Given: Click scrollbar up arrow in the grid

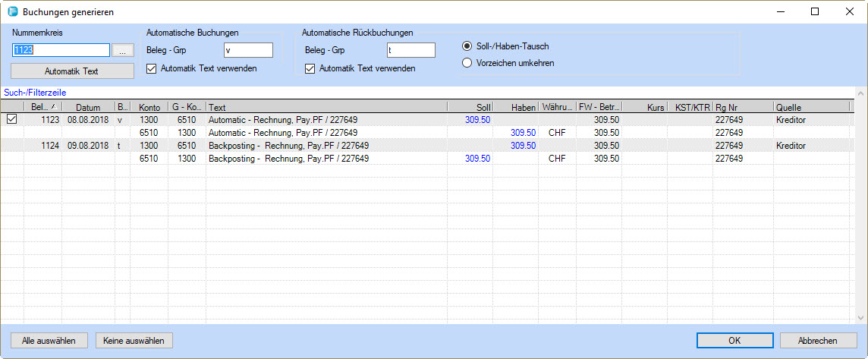Looking at the screenshot, I should [x=860, y=93].
